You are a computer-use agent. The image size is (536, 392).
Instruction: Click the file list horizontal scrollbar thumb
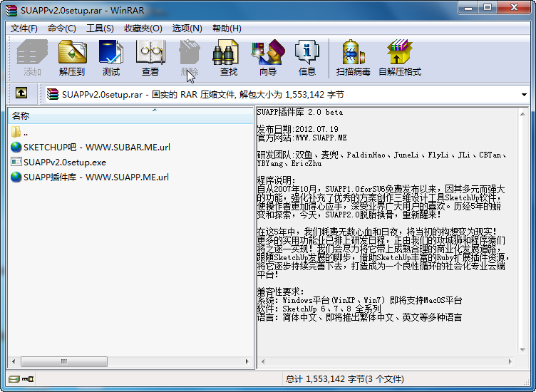click(x=64, y=361)
